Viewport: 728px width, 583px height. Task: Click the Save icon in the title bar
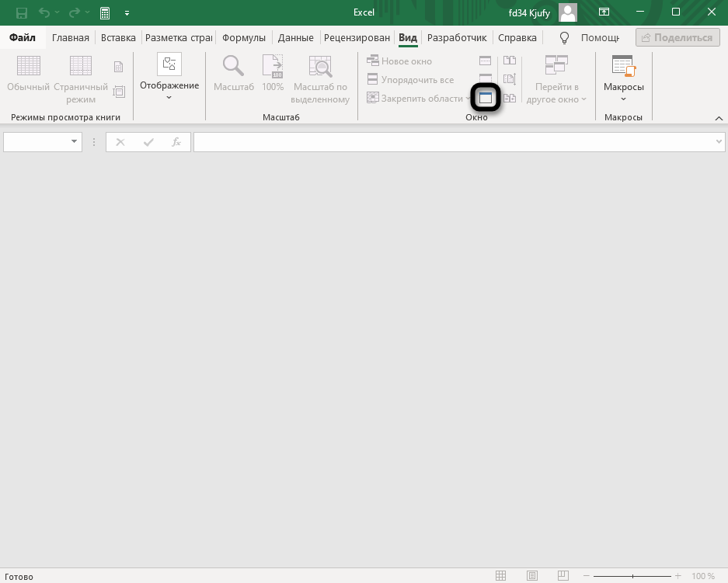(x=21, y=13)
